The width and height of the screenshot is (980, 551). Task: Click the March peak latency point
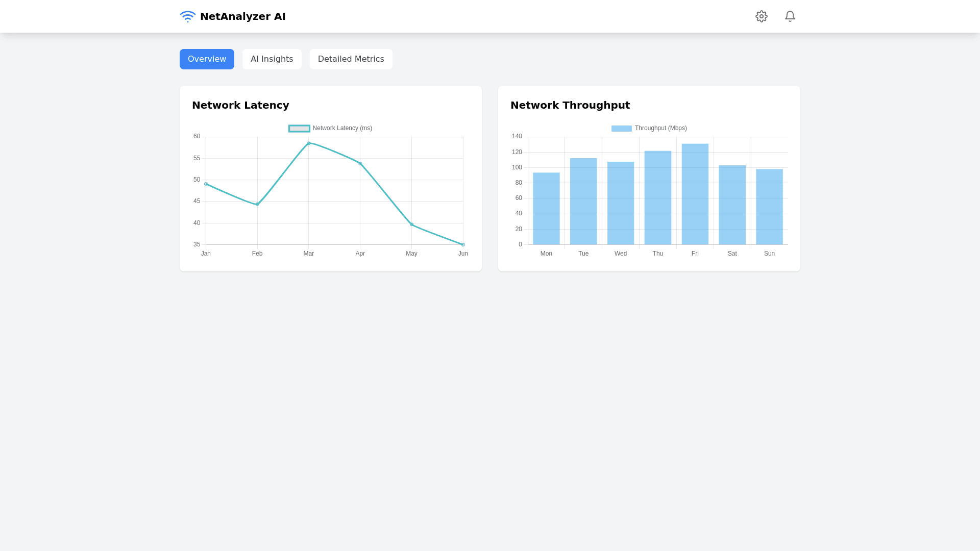pos(309,143)
